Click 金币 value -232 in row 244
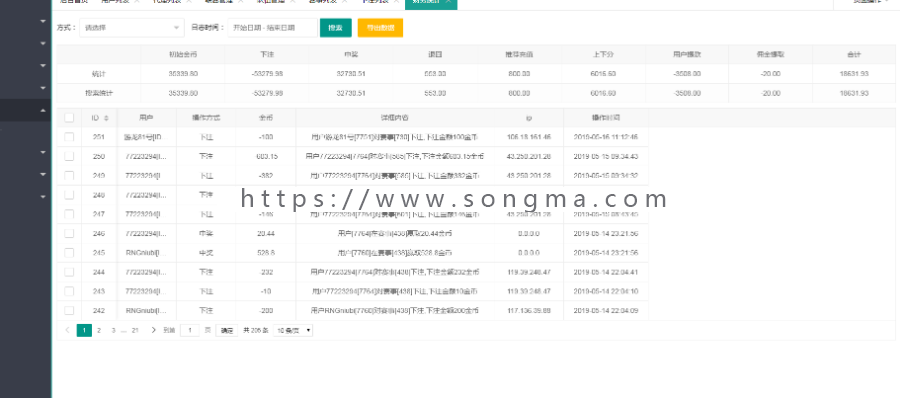 pos(266,272)
